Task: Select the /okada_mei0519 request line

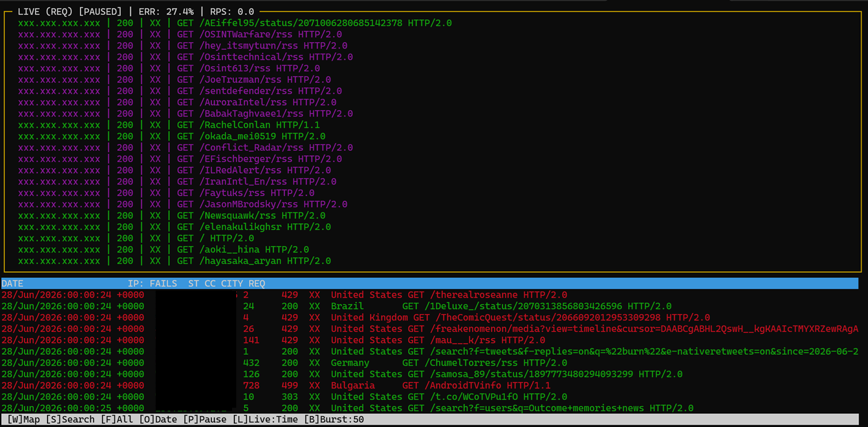Action: [171, 137]
